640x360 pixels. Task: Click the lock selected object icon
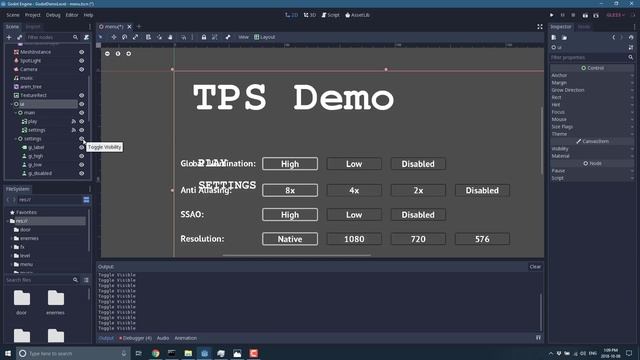pos(204,37)
